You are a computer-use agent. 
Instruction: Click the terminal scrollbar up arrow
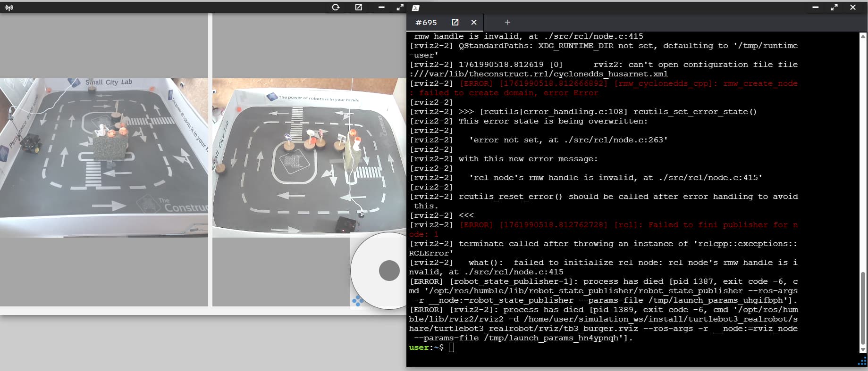(863, 36)
